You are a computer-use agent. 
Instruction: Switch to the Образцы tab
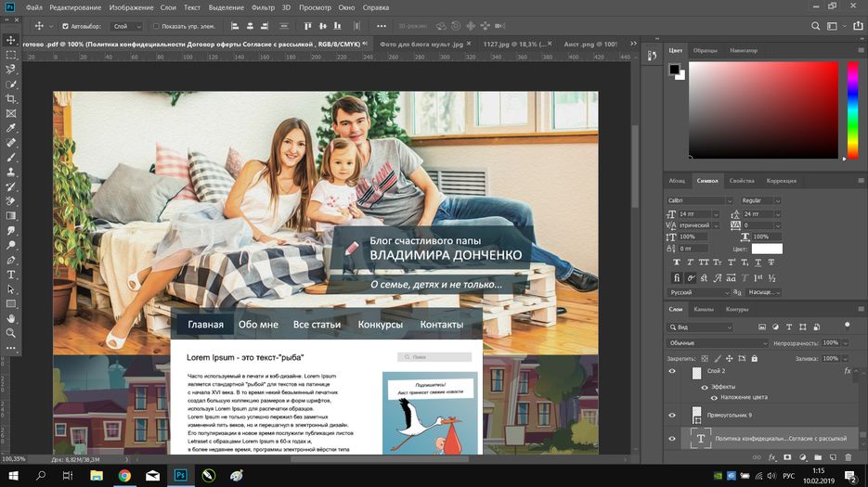706,50
